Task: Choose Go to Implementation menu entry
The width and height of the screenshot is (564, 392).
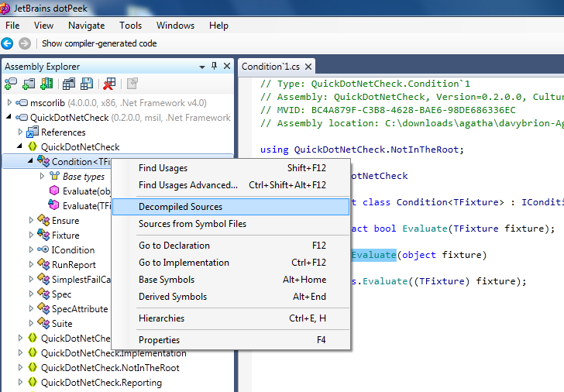Action: coord(232,263)
